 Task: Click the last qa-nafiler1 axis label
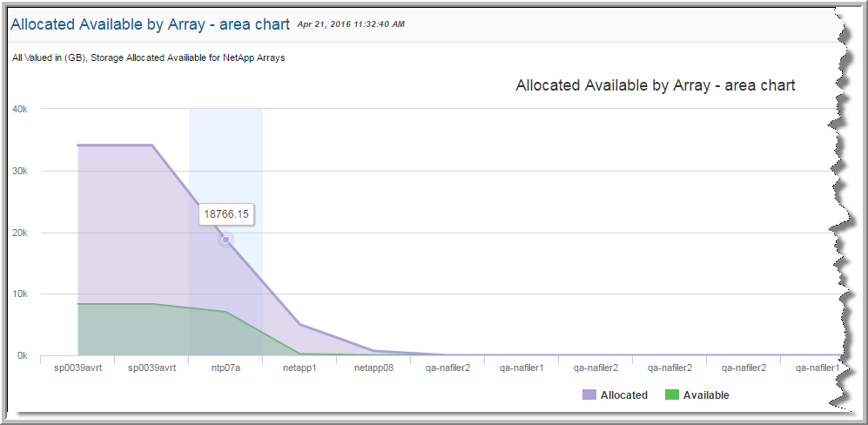point(818,368)
